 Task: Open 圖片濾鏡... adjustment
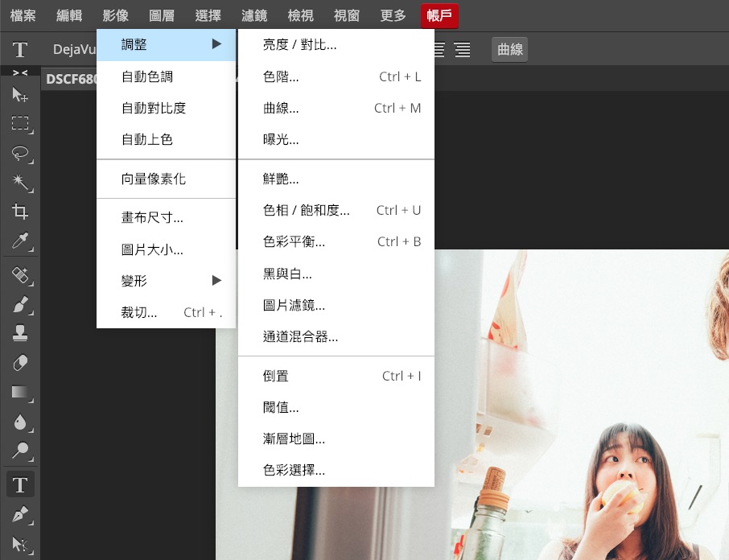(x=336, y=305)
